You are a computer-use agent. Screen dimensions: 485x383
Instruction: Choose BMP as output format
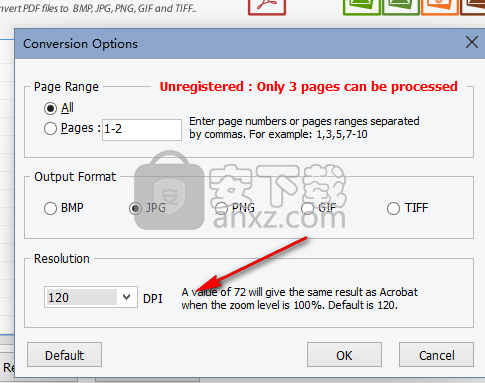(50, 209)
